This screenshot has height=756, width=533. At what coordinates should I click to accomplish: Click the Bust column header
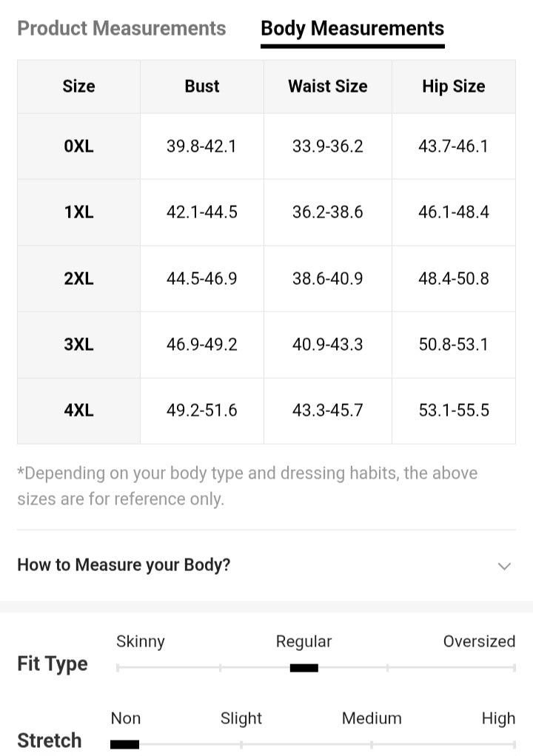tap(202, 87)
